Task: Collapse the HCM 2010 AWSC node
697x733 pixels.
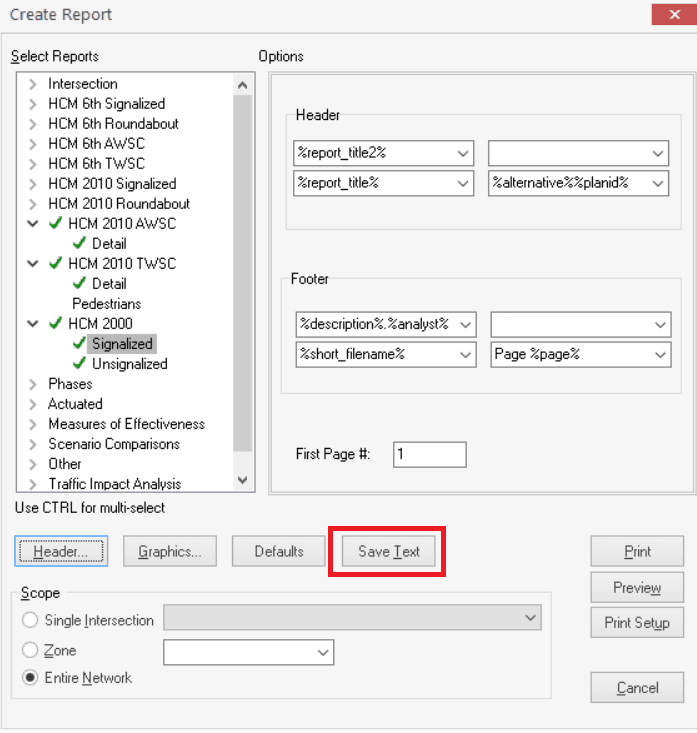Action: pos(32,224)
